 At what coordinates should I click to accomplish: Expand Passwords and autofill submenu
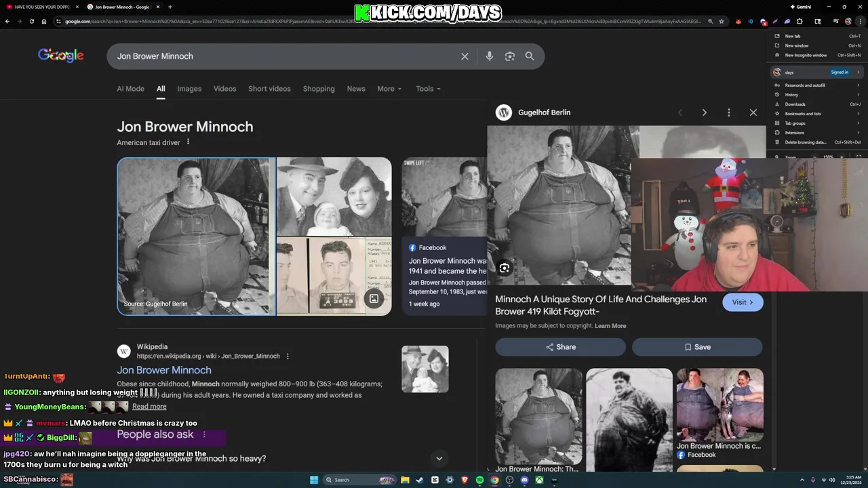pyautogui.click(x=816, y=85)
